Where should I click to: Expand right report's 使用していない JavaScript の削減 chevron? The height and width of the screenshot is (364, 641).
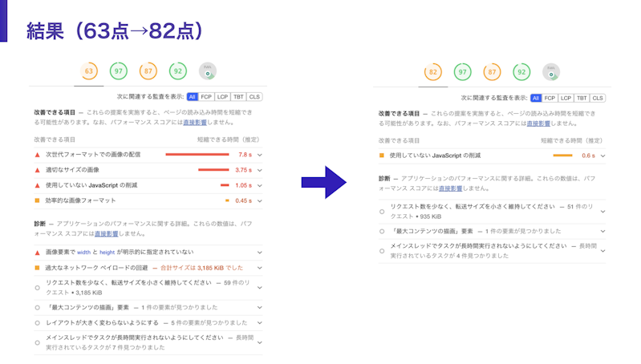pyautogui.click(x=603, y=156)
